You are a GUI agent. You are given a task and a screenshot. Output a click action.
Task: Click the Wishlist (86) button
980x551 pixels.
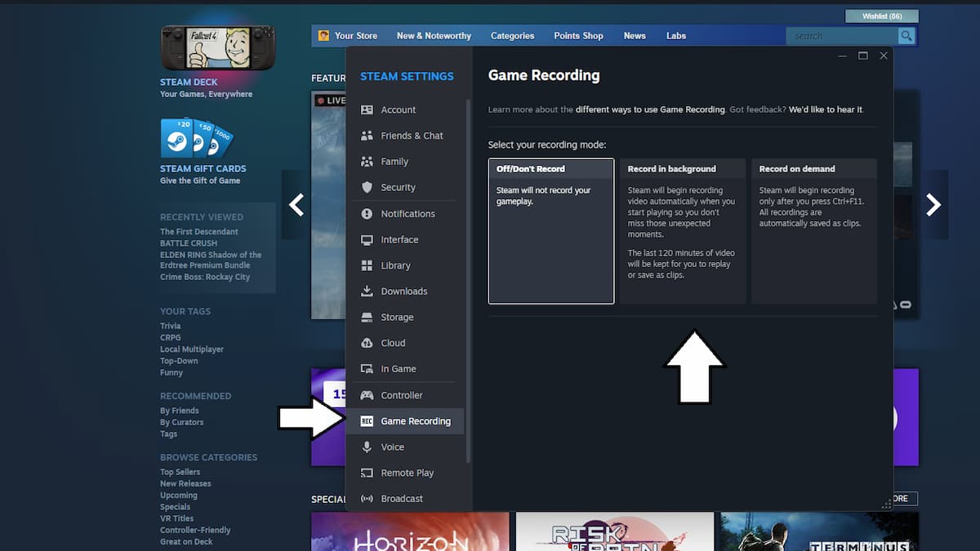click(x=882, y=16)
